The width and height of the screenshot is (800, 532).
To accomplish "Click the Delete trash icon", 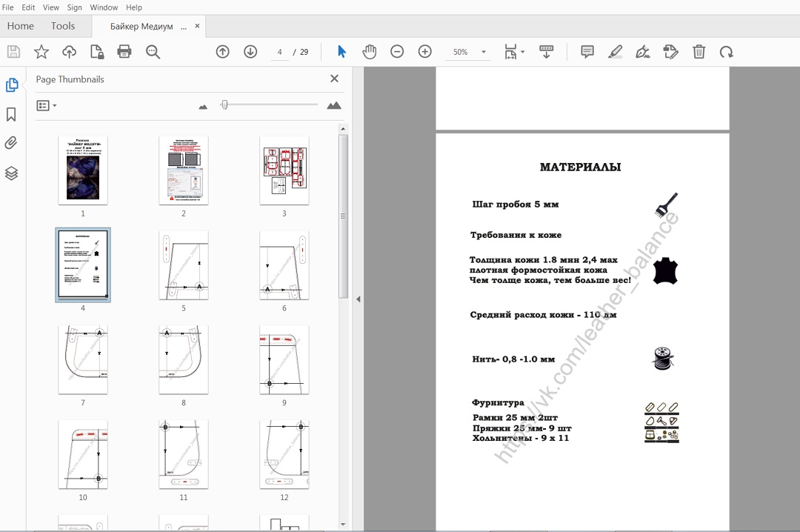I will 699,52.
